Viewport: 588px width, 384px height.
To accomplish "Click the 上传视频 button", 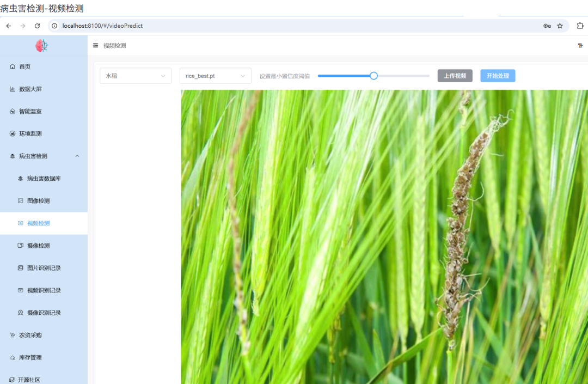I will (x=455, y=76).
